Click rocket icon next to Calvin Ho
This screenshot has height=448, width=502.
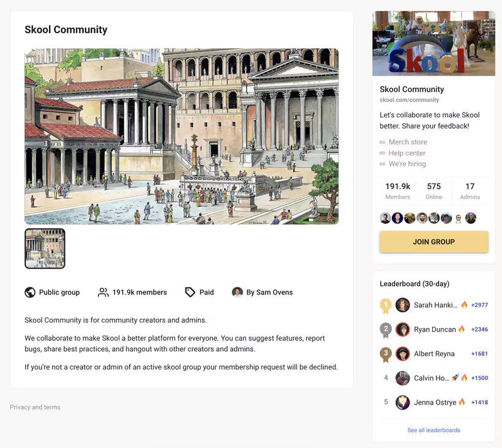[x=455, y=378]
